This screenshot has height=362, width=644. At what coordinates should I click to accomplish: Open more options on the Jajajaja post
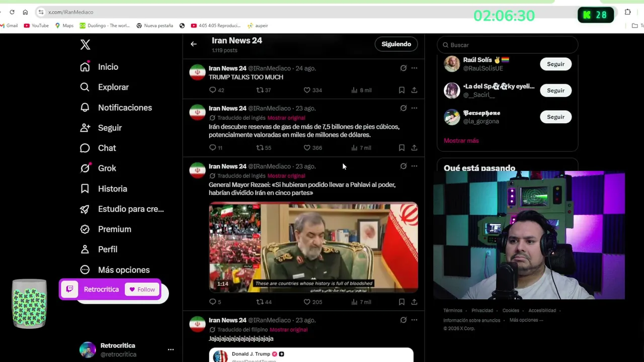coord(414,320)
